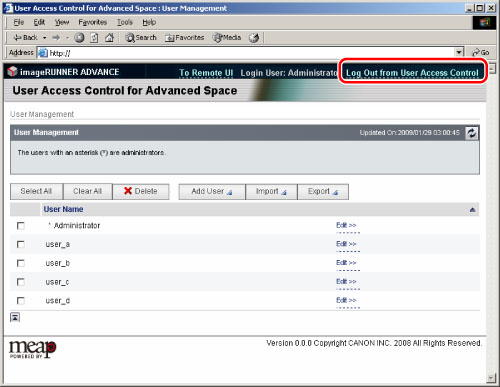Click the user_a name text

point(58,244)
